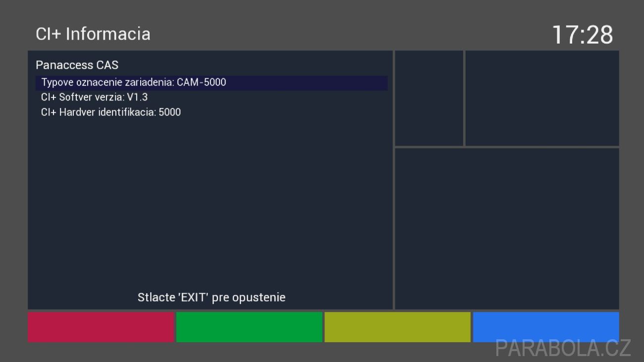Screen dimensions: 644x362
Task: Click the red function button
Action: (x=101, y=327)
